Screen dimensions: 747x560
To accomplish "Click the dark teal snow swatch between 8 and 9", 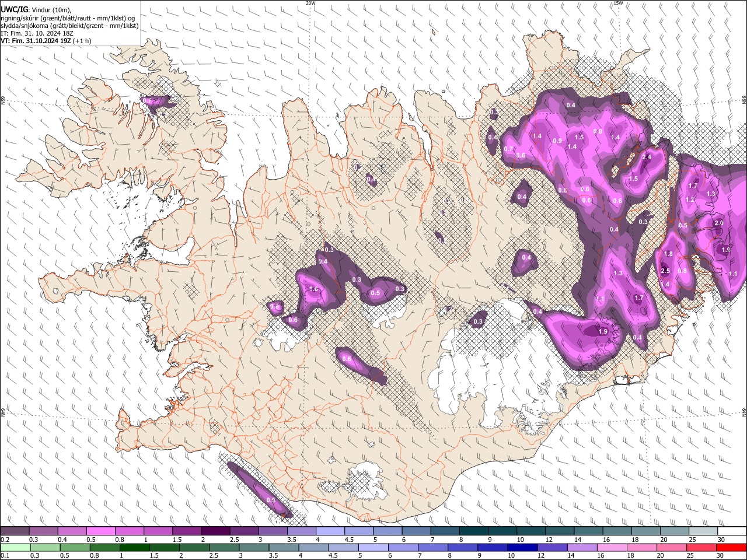I will point(473,531).
